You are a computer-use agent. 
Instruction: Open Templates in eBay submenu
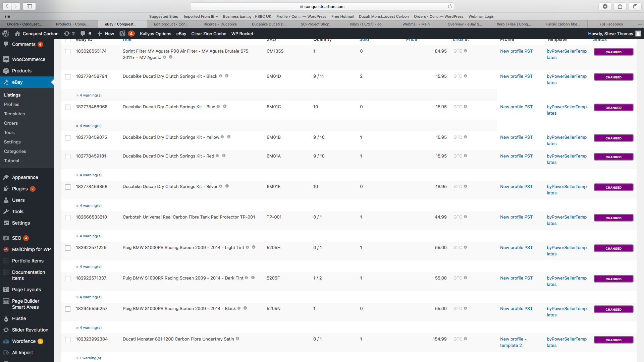(x=14, y=114)
